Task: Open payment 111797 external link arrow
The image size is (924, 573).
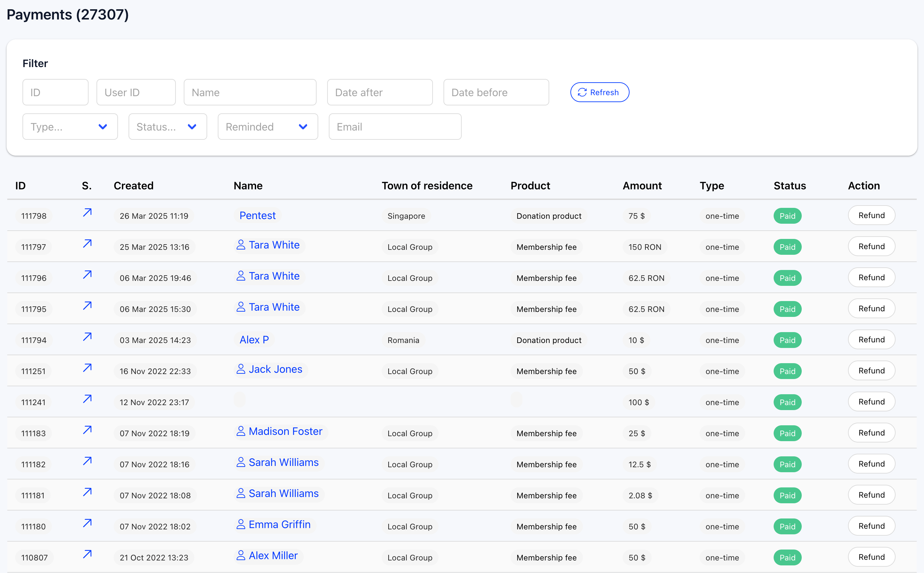Action: 87,244
